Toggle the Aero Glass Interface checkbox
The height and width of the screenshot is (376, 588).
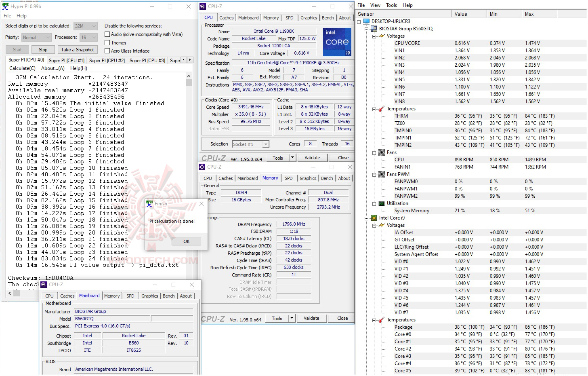coord(107,51)
